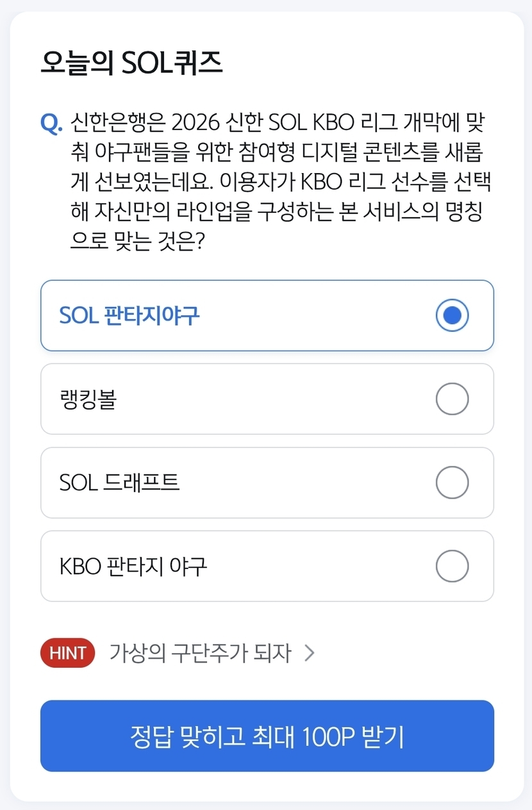
Task: Click the question line starting "신한은행은 2026"
Action: tap(282, 121)
